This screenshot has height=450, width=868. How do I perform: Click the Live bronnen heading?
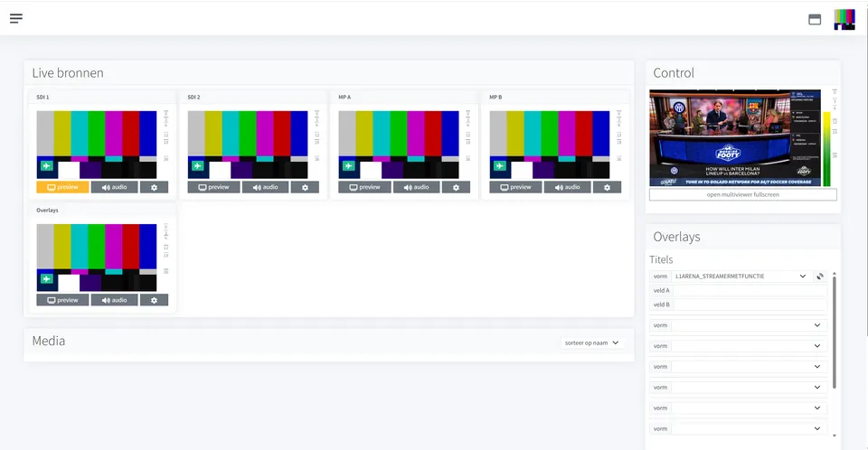coord(68,73)
